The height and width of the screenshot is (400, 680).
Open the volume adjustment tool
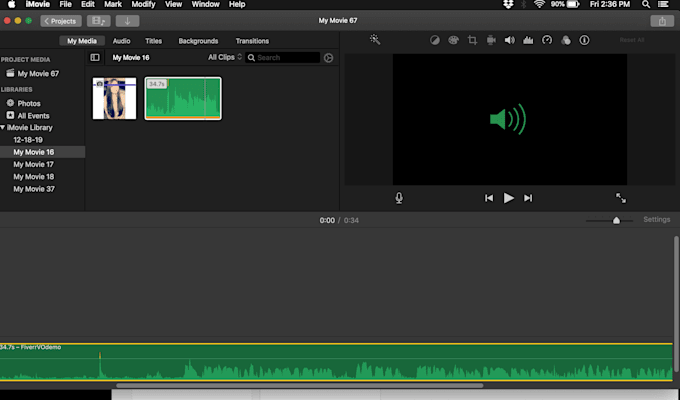pyautogui.click(x=510, y=40)
